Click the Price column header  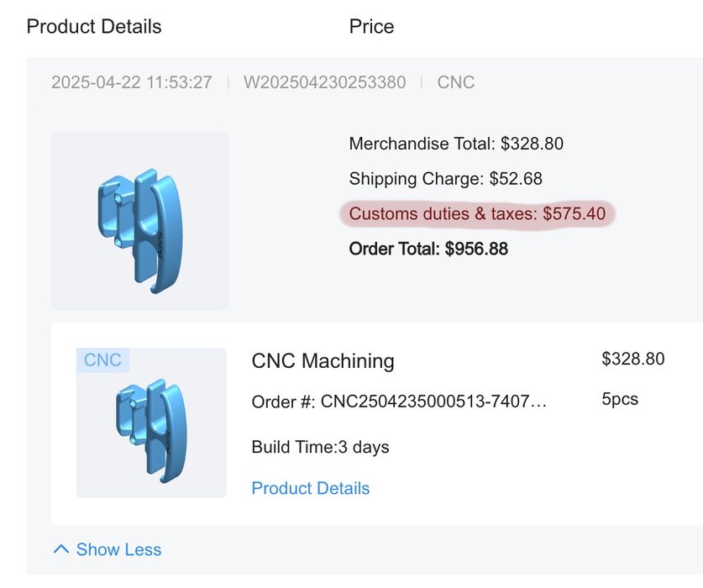pyautogui.click(x=371, y=27)
